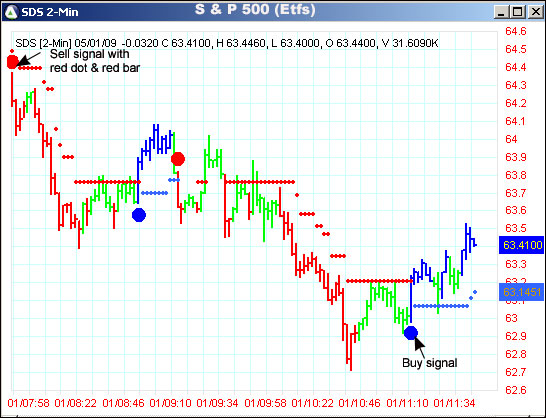Click the 63.9 price axis label
546x418 pixels.
(x=516, y=157)
